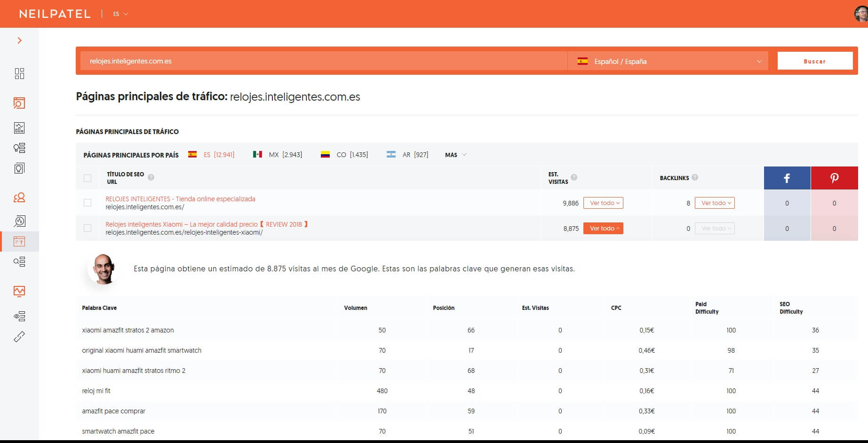Open the site audit monitor icon
Screen dimensions: 868x443
pyautogui.click(x=19, y=292)
